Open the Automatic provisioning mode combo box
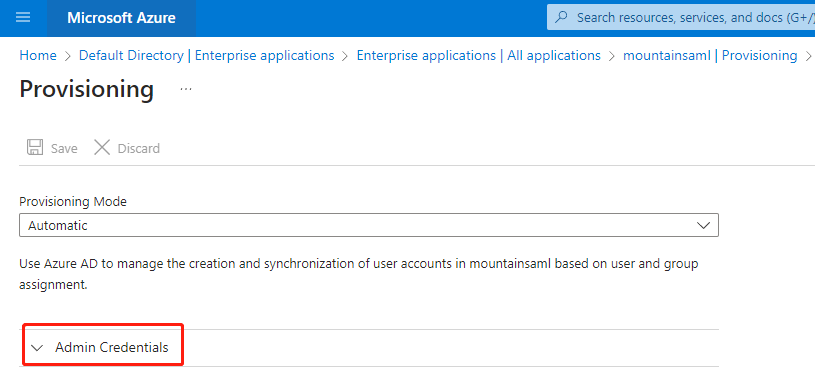 (369, 225)
